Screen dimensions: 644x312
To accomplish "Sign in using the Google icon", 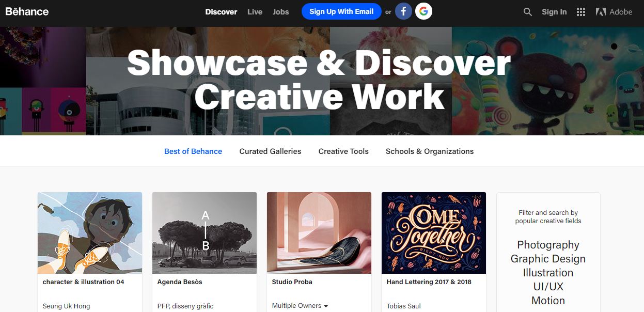I will pyautogui.click(x=423, y=11).
